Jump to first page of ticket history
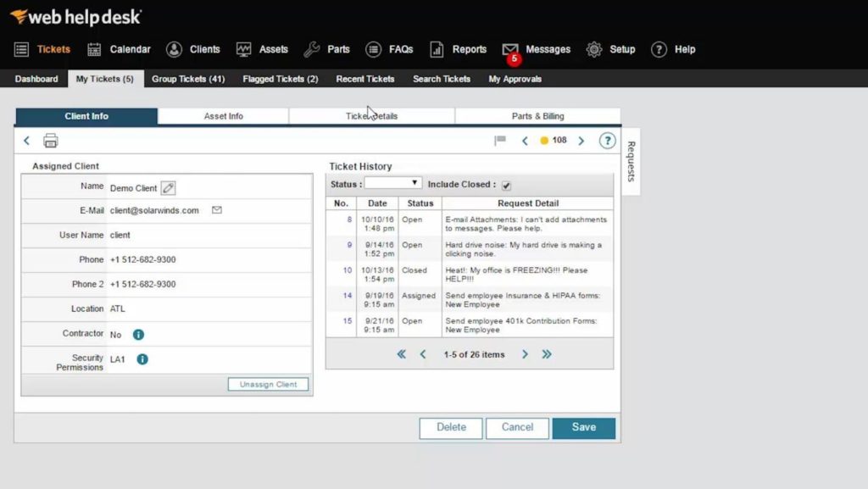The image size is (868, 489). tap(401, 354)
